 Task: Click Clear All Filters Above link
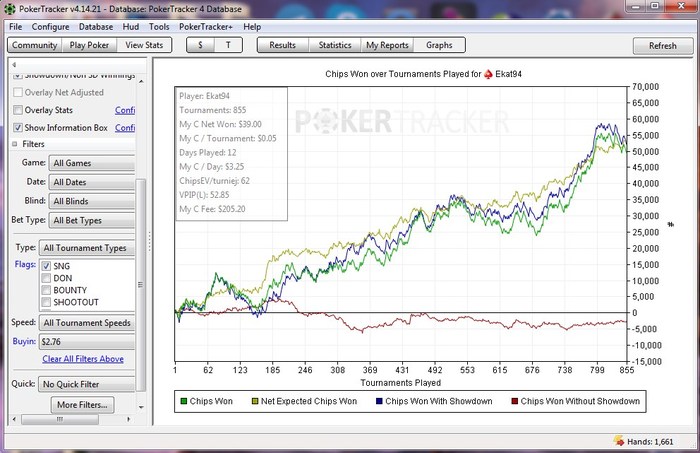(83, 359)
